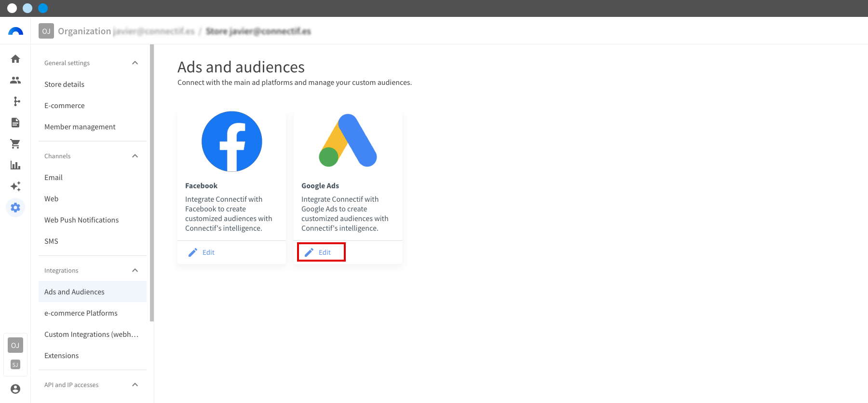Screen dimensions: 868x403
Task: Open the Content document icon
Action: click(15, 123)
